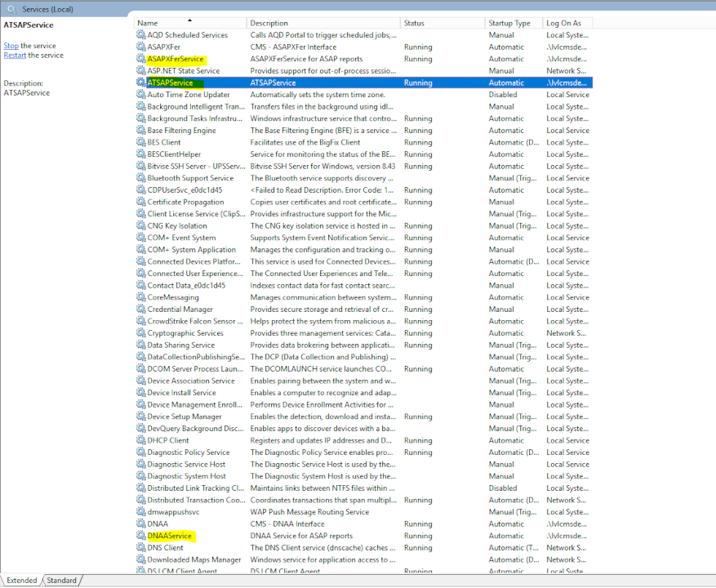The height and width of the screenshot is (588, 716).
Task: Click the gear icon of DNAA service
Action: (x=140, y=523)
